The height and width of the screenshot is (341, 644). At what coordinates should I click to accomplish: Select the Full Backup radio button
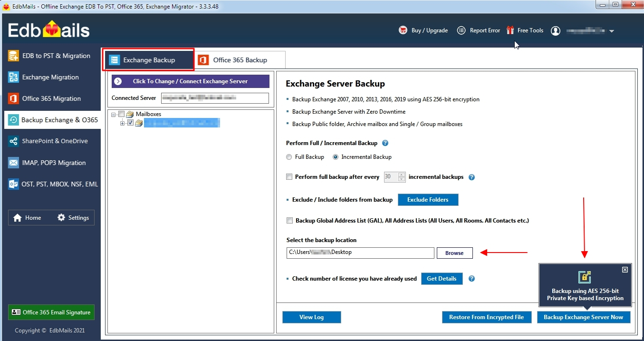pos(289,157)
